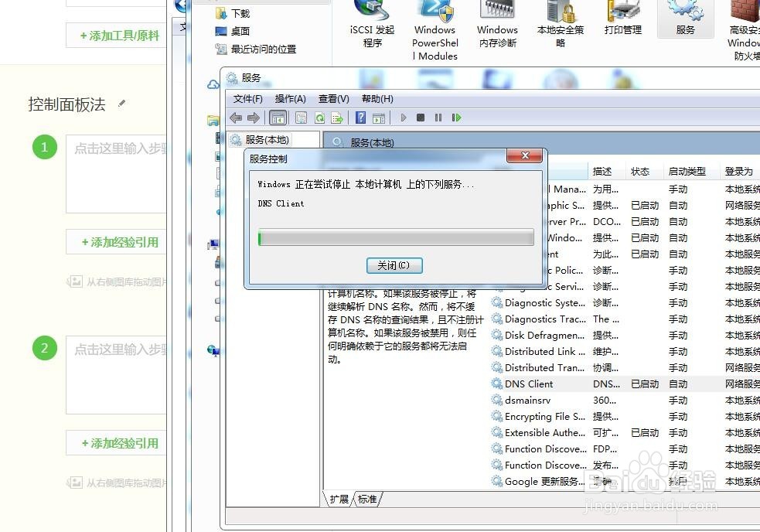Open the 打印管理 tool

coord(622,23)
